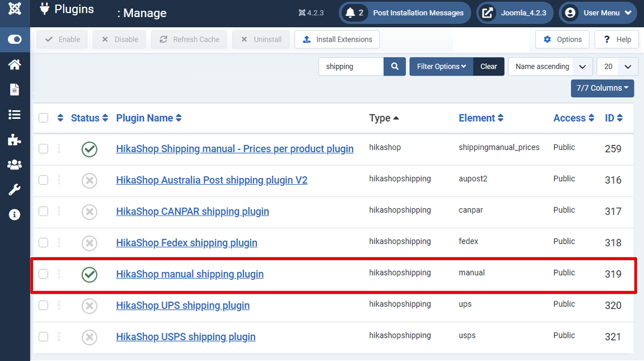Click the drag handle of Fedex row
Screen dimensions: 644x361
59,242
